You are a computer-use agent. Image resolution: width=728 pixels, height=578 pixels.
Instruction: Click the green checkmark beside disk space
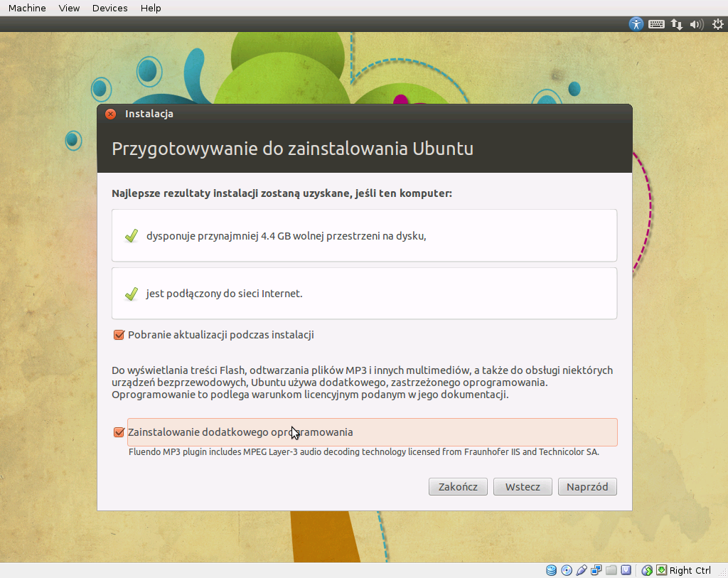132,236
